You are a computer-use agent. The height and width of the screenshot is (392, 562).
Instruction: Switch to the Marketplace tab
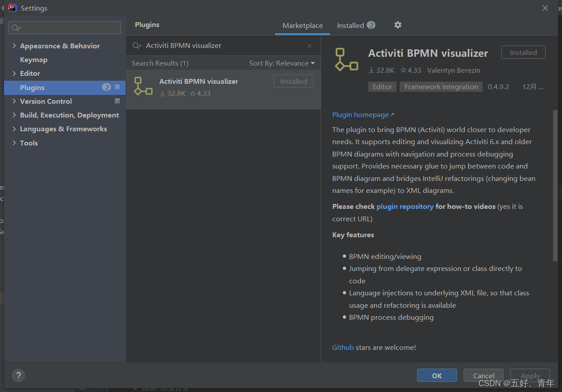pyautogui.click(x=303, y=26)
